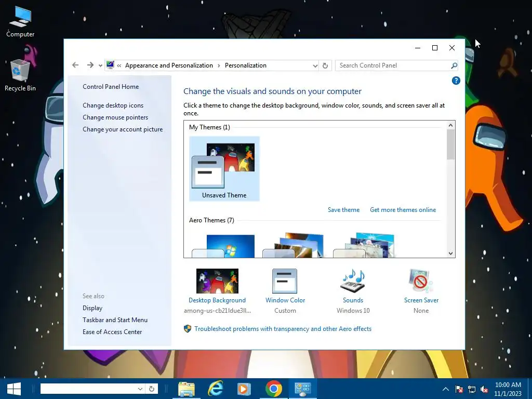Select the second Aero theme with landscape photos
The height and width of the screenshot is (399, 532).
(x=293, y=246)
